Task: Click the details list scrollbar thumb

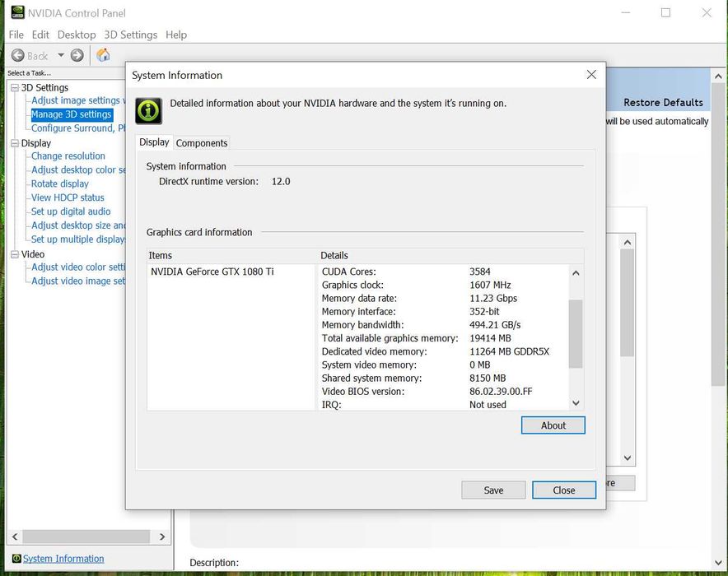Action: tap(576, 333)
